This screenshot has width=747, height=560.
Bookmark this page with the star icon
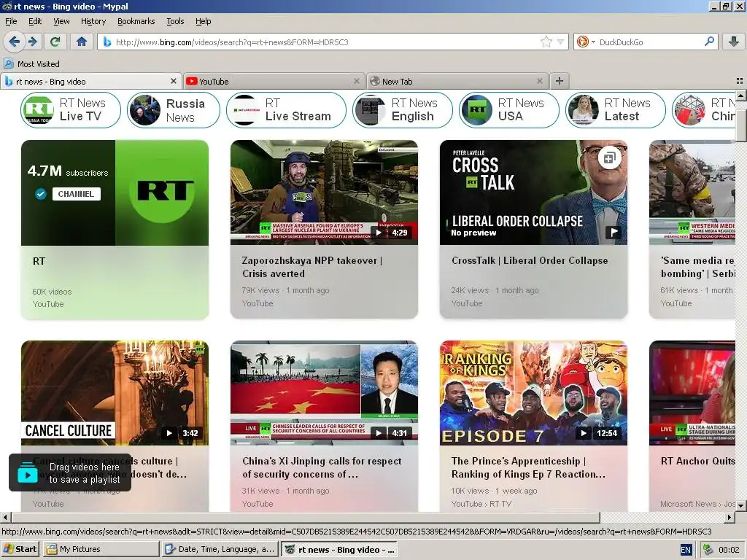(546, 42)
